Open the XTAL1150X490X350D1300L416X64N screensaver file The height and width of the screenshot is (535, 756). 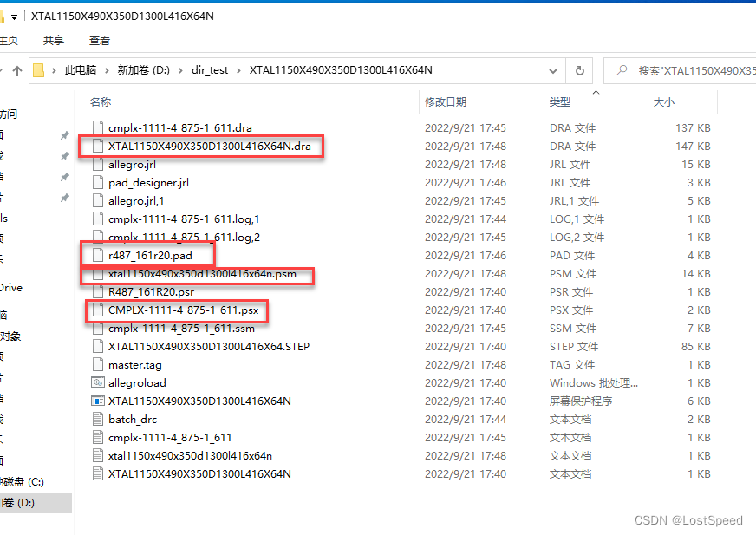coord(97,401)
